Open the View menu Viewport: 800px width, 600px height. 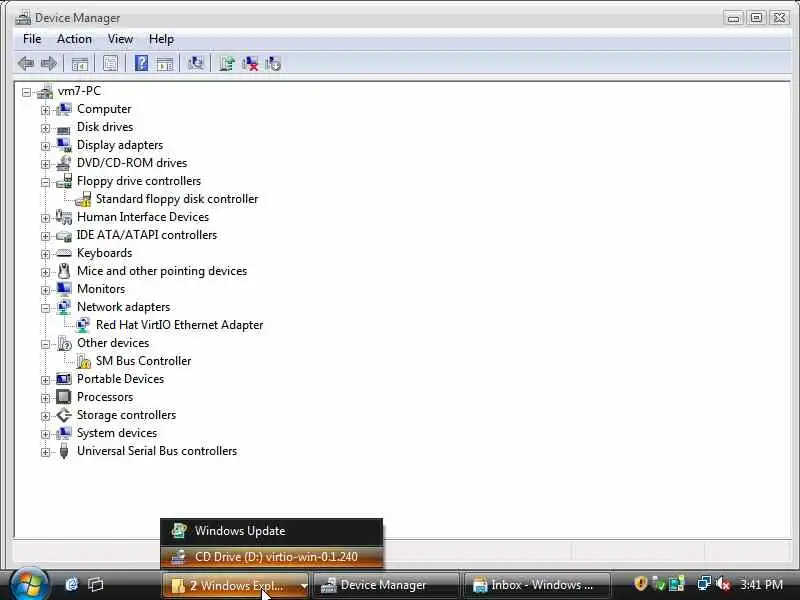pos(120,39)
